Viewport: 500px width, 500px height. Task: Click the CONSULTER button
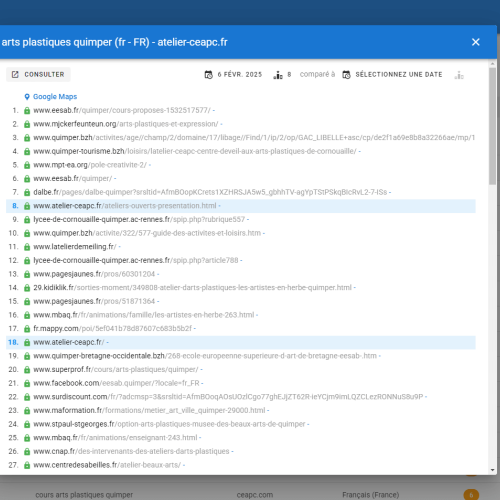point(38,74)
